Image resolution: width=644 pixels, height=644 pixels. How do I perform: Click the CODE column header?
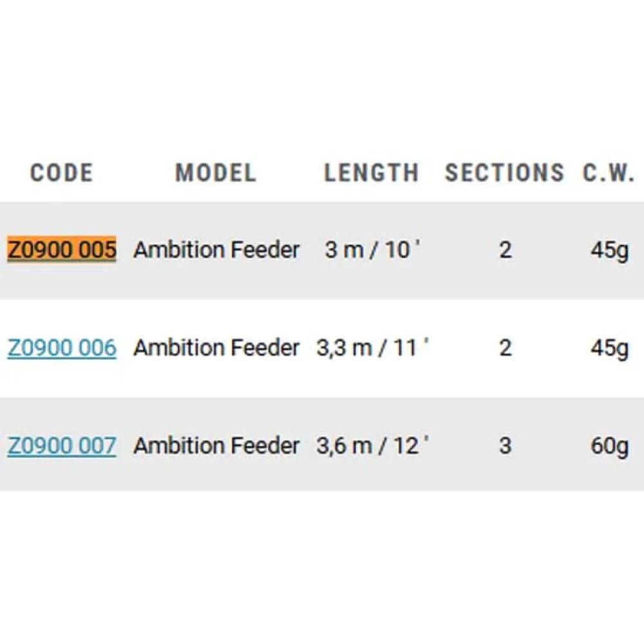tap(62, 173)
